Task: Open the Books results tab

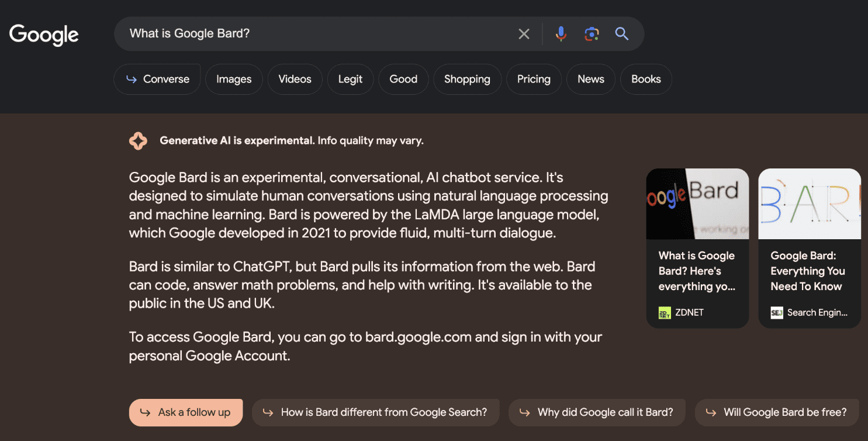Action: tap(646, 79)
